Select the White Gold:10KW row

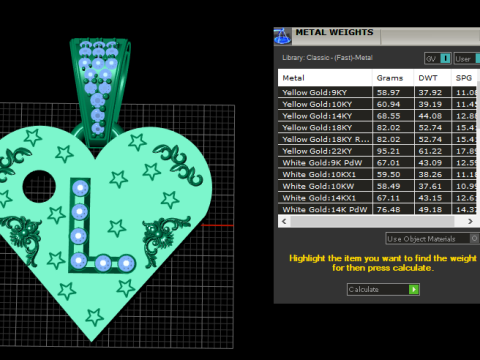377,186
